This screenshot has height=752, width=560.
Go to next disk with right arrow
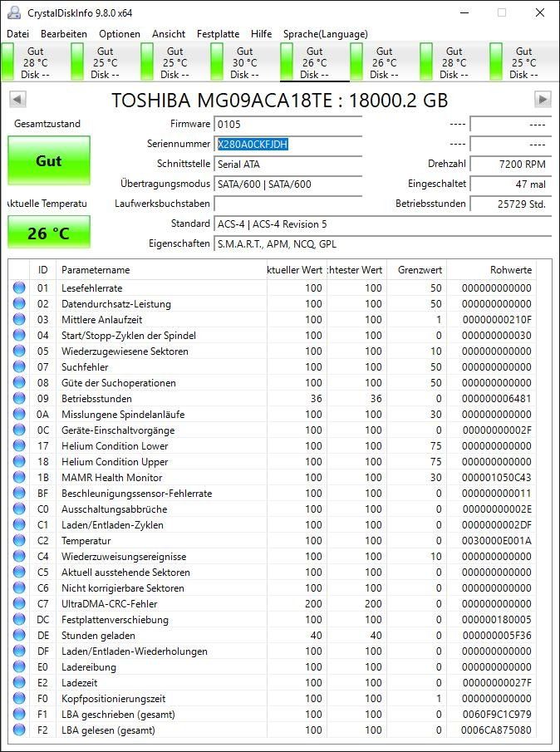(543, 100)
